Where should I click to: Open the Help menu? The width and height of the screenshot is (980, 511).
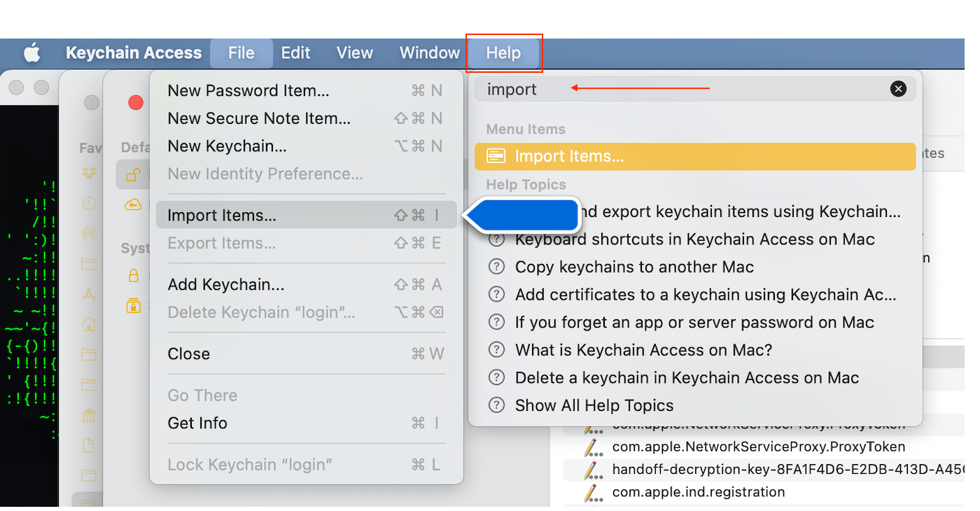click(503, 52)
